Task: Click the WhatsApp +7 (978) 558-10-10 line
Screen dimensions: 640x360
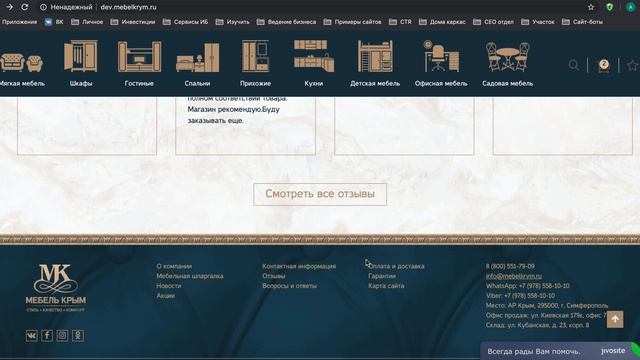Action: tap(528, 286)
